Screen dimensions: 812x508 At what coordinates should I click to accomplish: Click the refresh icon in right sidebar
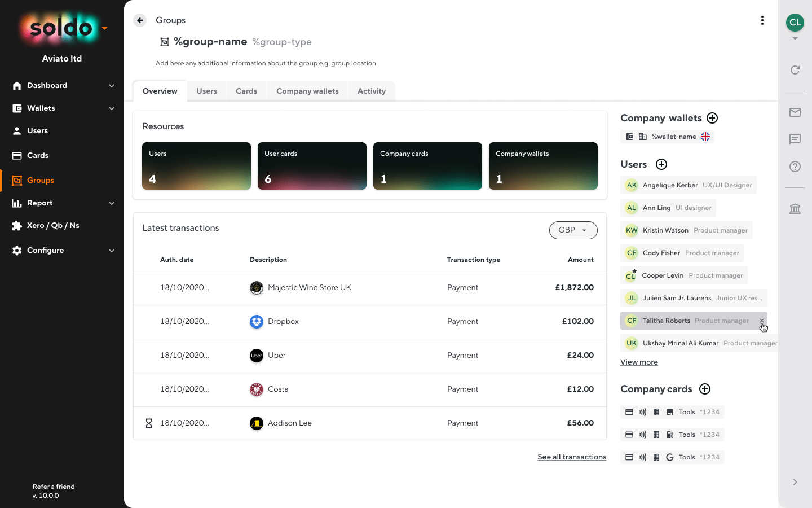pos(795,70)
